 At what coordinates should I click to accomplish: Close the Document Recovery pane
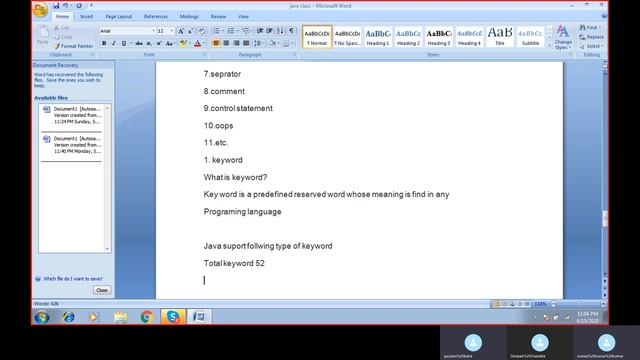tap(102, 290)
